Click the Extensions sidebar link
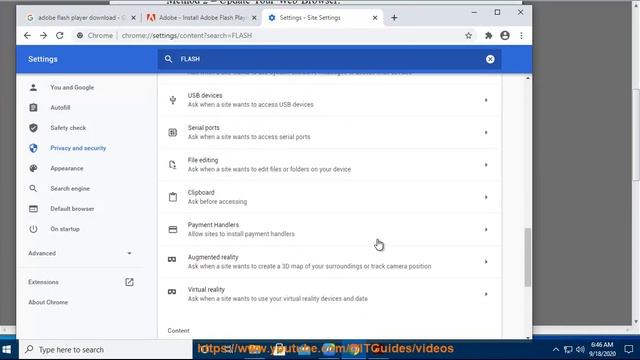This screenshot has height=360, width=640. [x=43, y=282]
